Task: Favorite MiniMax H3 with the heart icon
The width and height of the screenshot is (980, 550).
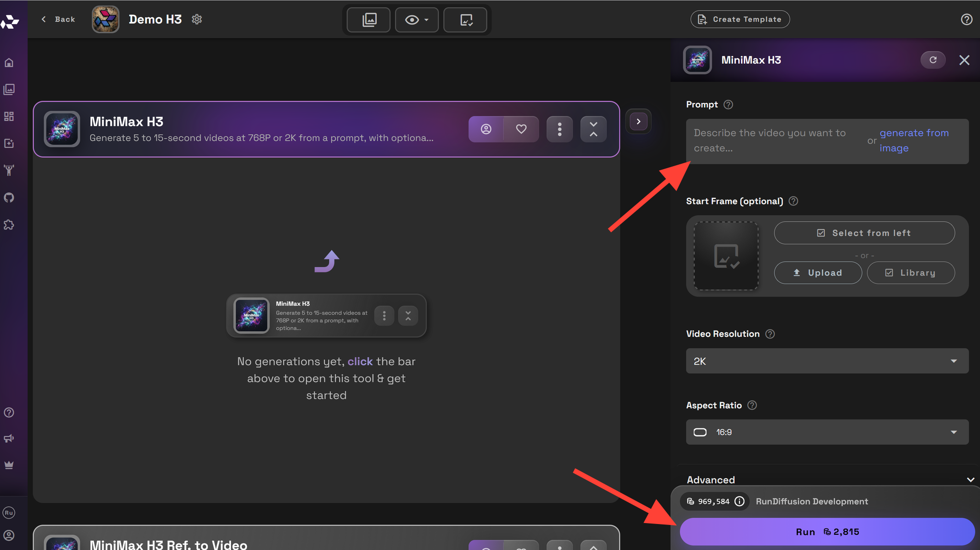Action: pos(521,129)
